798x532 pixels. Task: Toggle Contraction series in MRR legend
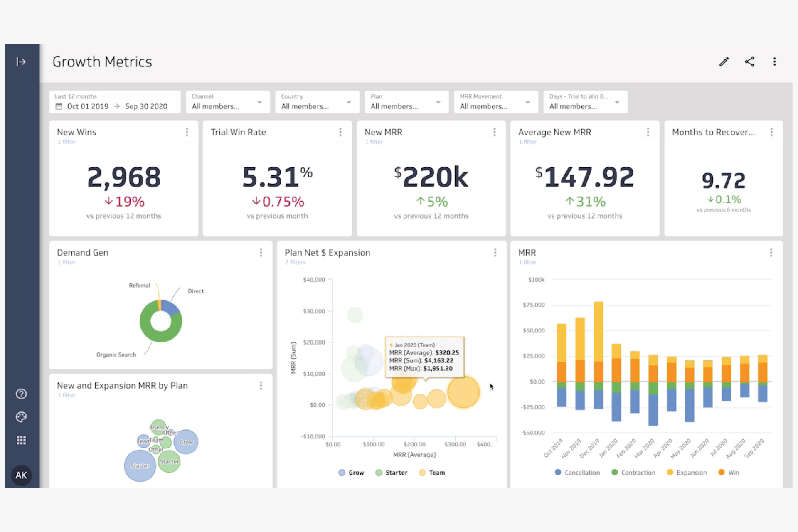pos(633,473)
